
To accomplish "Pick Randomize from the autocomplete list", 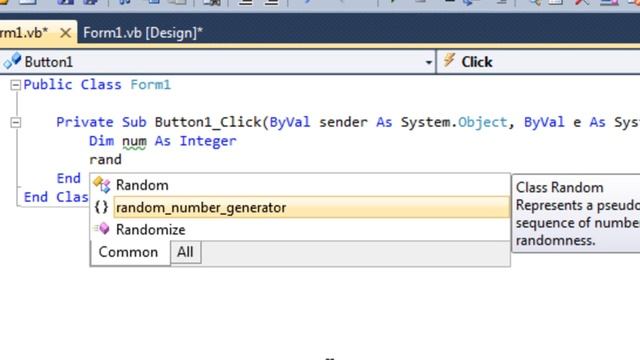I will [x=300, y=229].
